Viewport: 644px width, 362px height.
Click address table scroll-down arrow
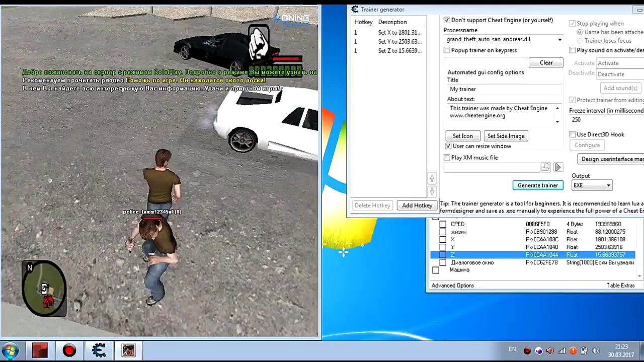[x=639, y=276]
